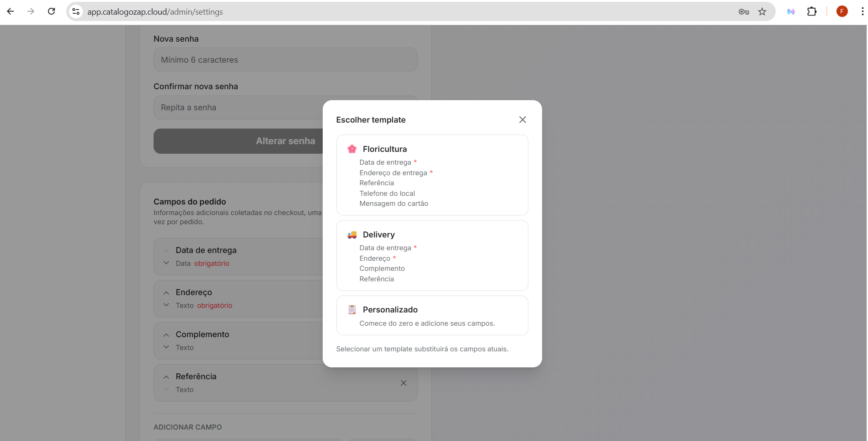Click 'Endereço de entrega' in Floricultura
Screen dimensions: 868x441
coord(393,173)
